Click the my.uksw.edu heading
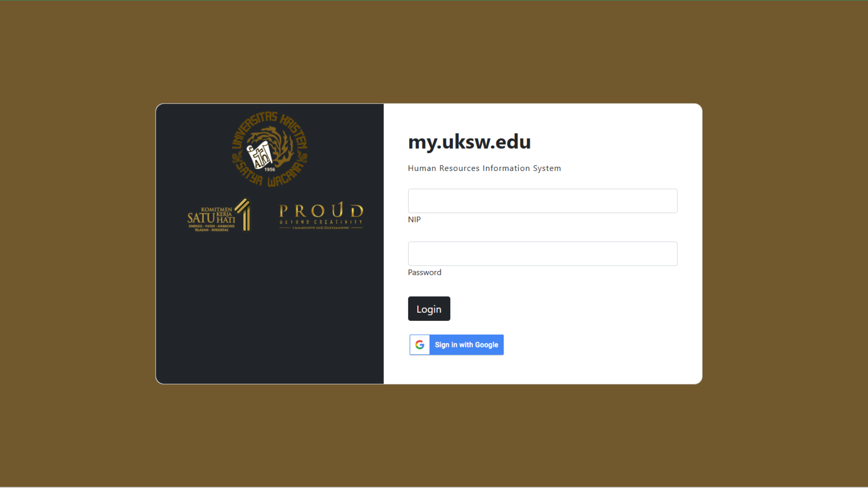This screenshot has height=488, width=868. pyautogui.click(x=469, y=142)
